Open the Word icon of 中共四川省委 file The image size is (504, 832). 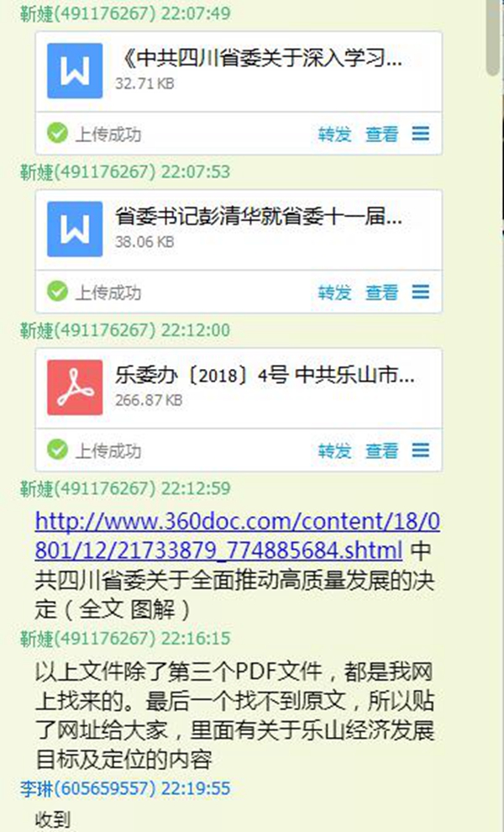pyautogui.click(x=75, y=71)
